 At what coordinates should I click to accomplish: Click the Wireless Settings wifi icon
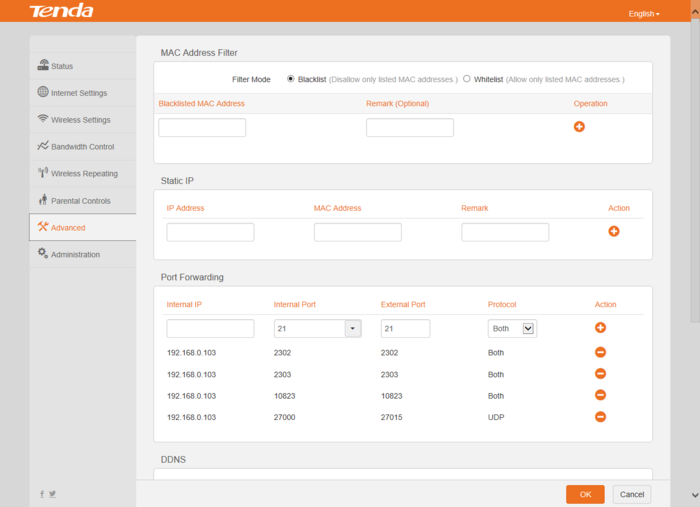tap(43, 119)
